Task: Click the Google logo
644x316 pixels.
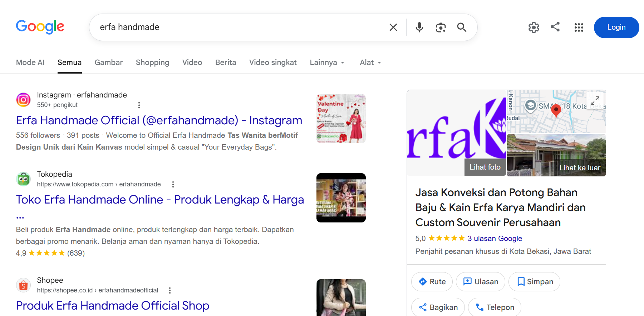Action: click(x=40, y=27)
